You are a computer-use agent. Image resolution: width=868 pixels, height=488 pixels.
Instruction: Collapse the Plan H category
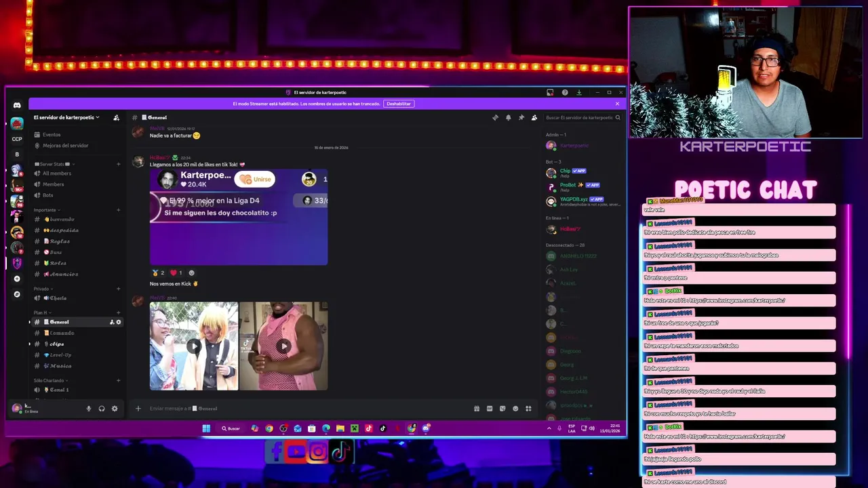[43, 312]
